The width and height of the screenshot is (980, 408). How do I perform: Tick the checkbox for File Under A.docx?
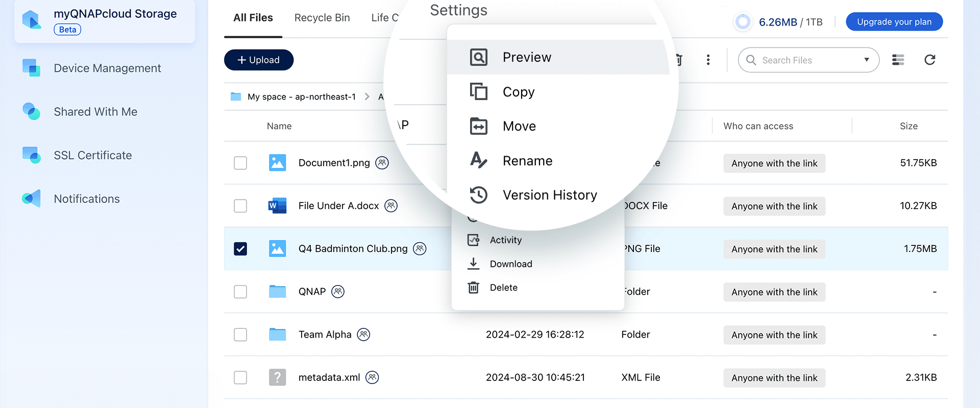pos(240,206)
